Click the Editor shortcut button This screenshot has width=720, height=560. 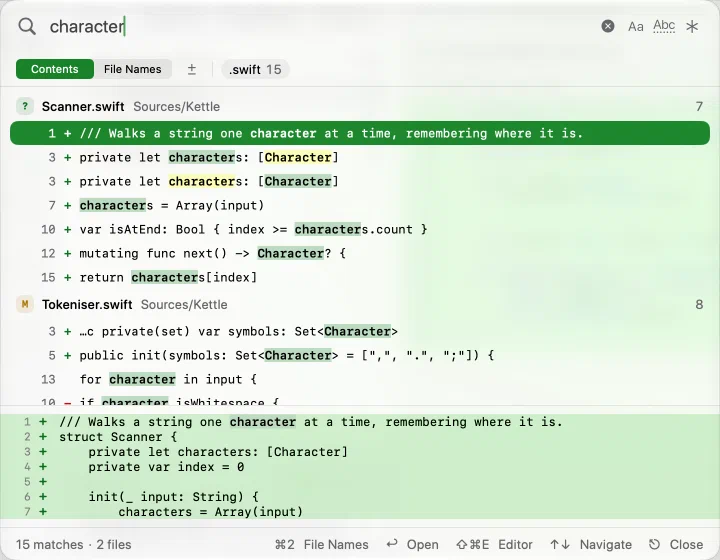pyautogui.click(x=494, y=544)
